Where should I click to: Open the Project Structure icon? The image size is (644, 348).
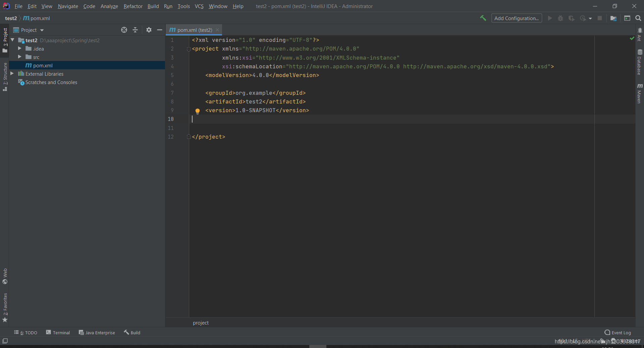[x=613, y=18]
